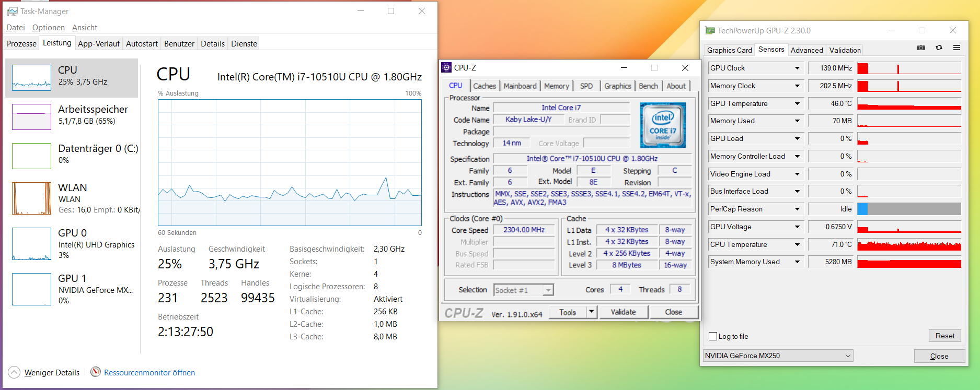980x390 pixels.
Task: Open the CPU-Z Bench tab
Action: (649, 86)
